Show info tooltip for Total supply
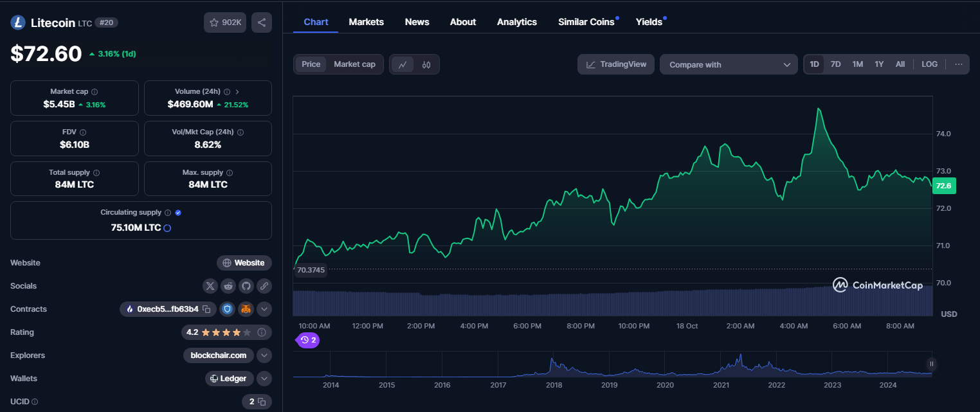The width and height of the screenshot is (980, 412). 96,173
